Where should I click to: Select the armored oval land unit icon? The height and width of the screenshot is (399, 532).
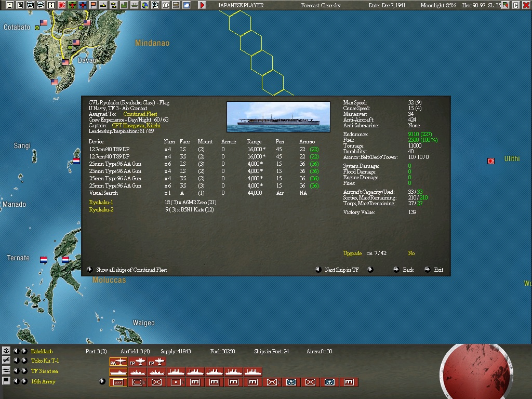pos(137,382)
